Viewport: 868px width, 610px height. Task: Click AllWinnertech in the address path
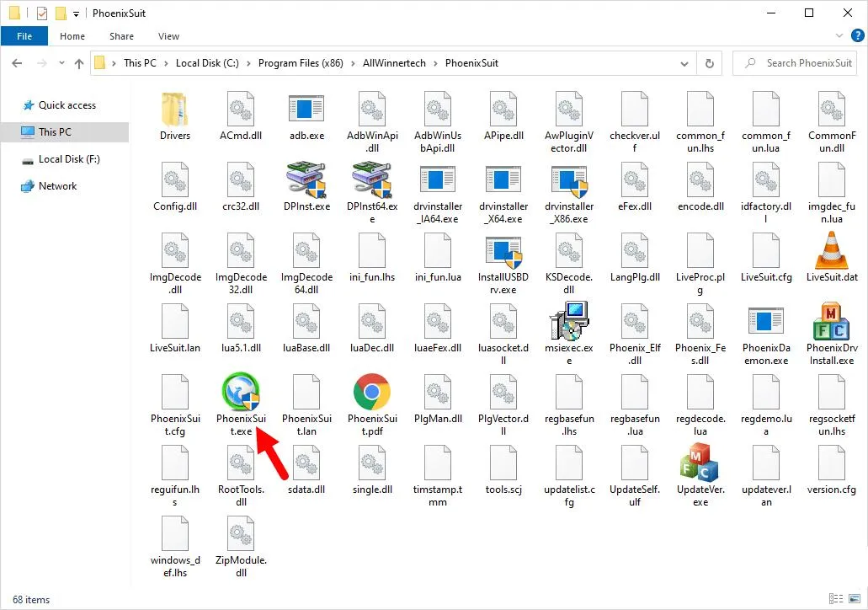pos(394,63)
